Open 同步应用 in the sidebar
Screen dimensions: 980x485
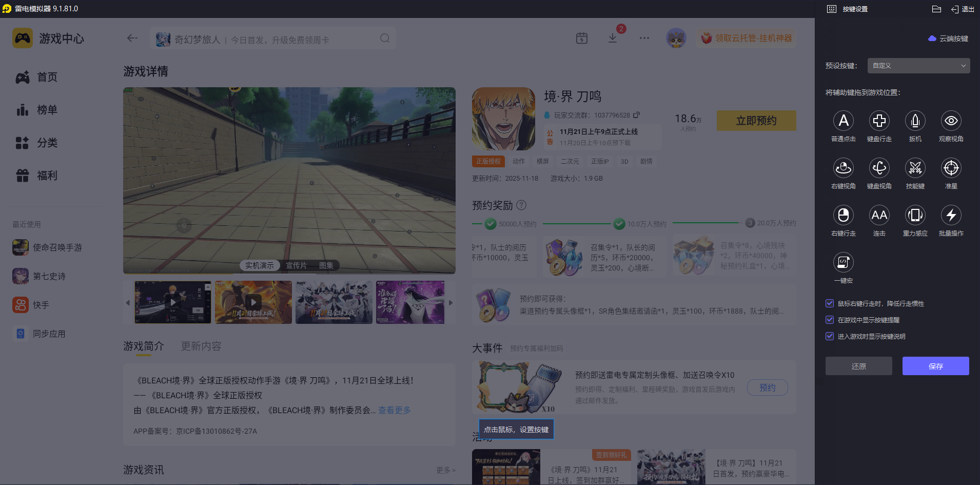coord(40,334)
